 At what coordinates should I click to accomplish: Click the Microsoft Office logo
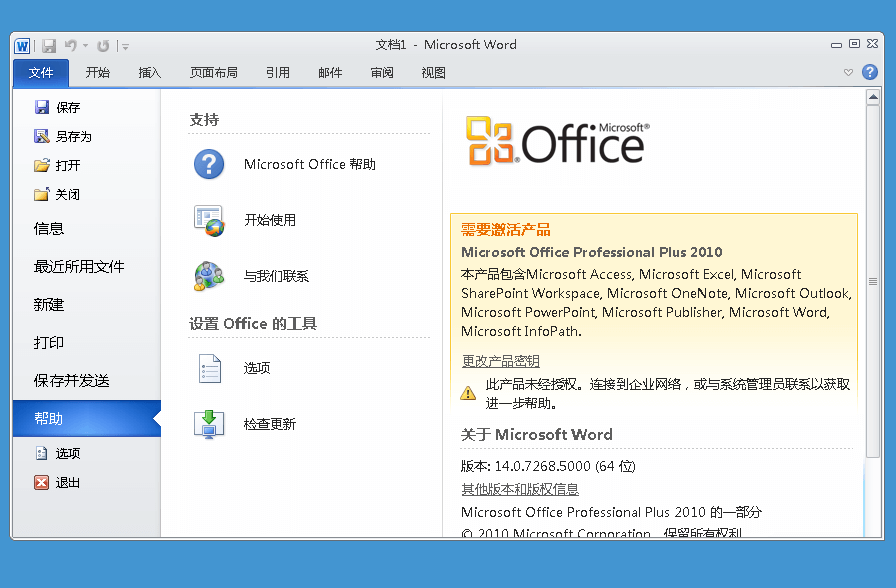pos(558,141)
